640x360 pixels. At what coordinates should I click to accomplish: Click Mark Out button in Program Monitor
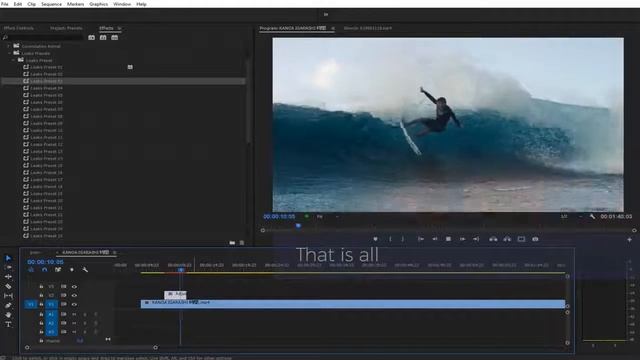[402, 239]
